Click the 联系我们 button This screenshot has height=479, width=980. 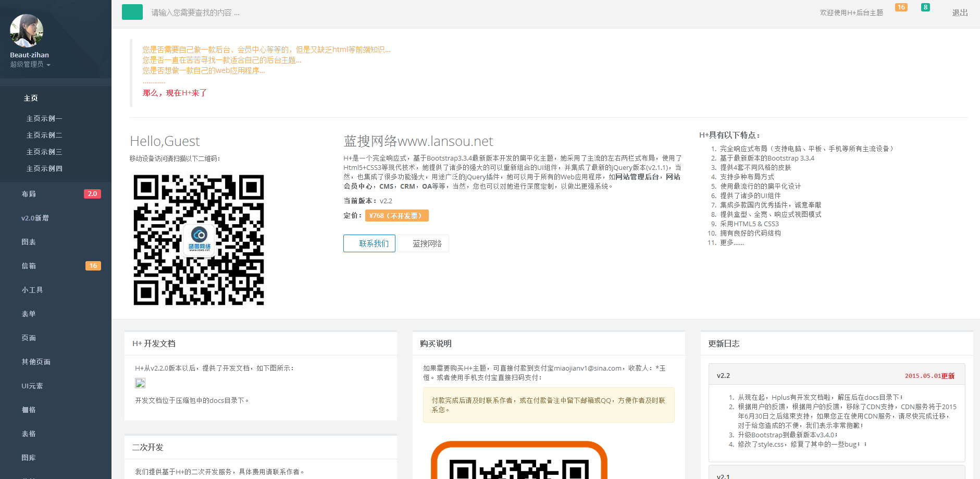[x=369, y=243]
